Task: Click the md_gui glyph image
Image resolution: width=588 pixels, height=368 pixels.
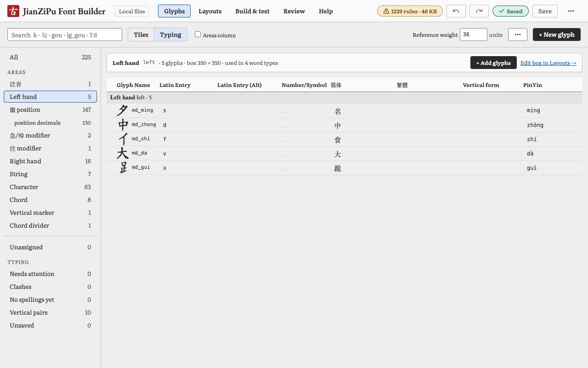Action: coord(123,167)
